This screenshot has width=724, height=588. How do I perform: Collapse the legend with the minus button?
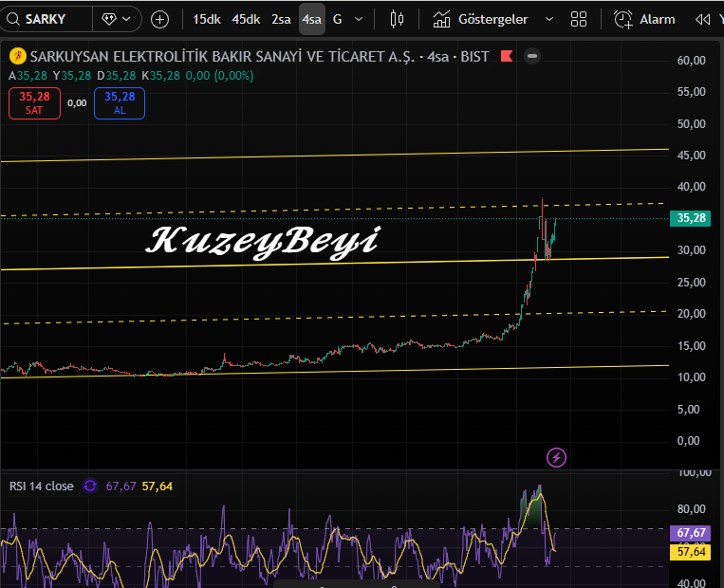coord(532,56)
